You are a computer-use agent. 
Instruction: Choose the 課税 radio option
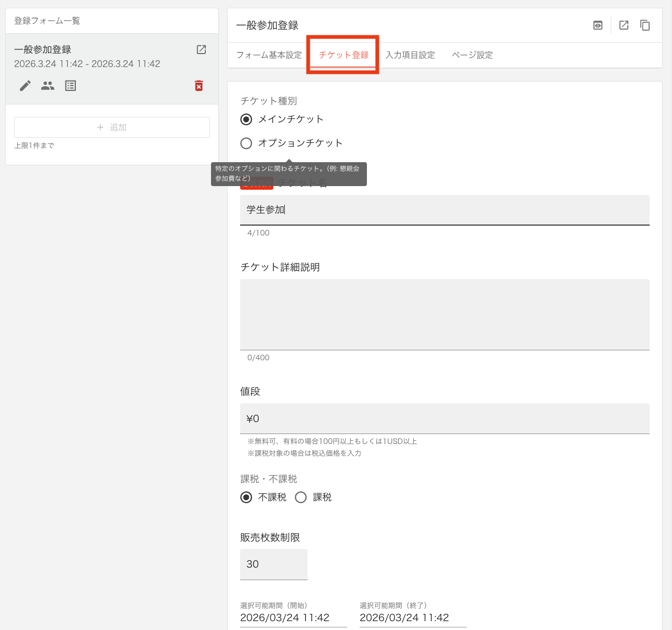tap(301, 497)
